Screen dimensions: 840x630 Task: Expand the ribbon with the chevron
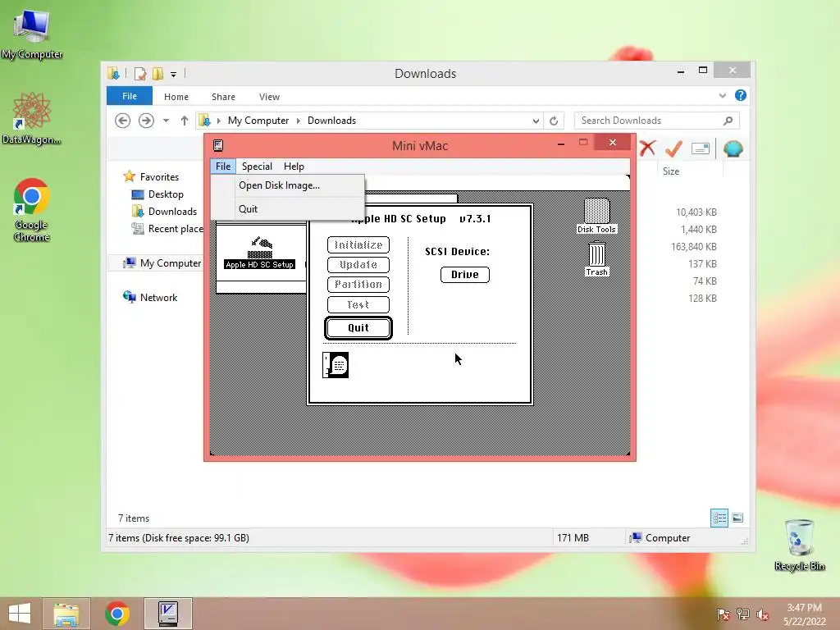pos(723,96)
